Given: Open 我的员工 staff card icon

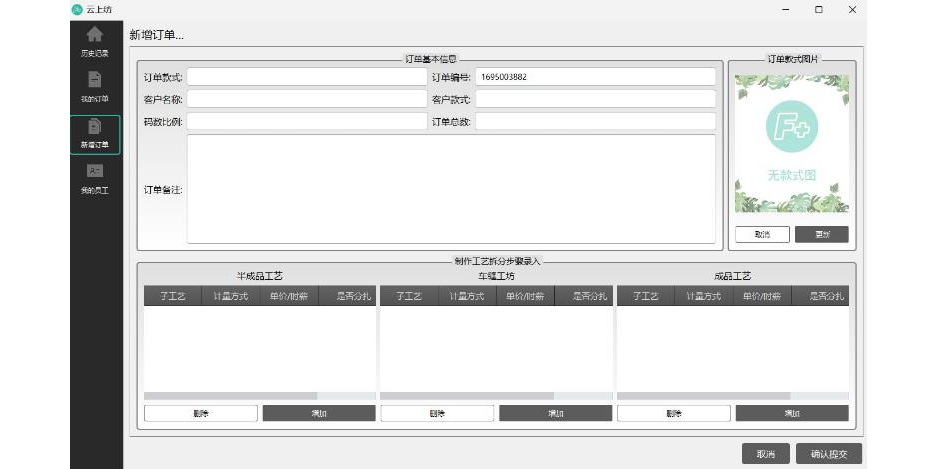Looking at the screenshot, I should click(x=95, y=171).
